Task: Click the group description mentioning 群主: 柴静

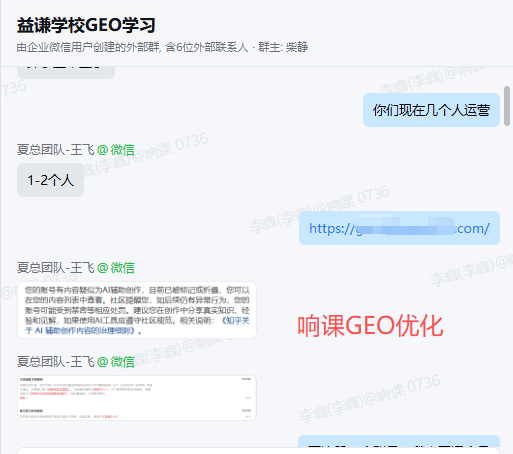Action: point(162,47)
